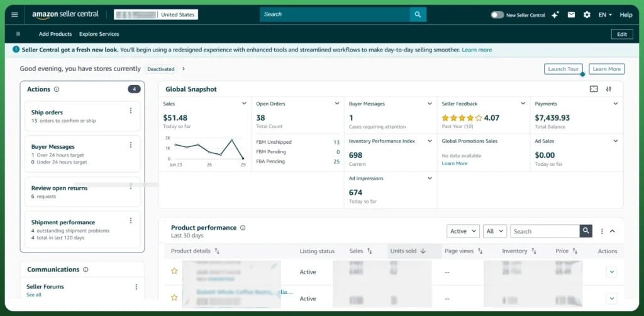Click the Learn More button near Launch Tour
Image resolution: width=644 pixels, height=316 pixels.
(x=607, y=69)
